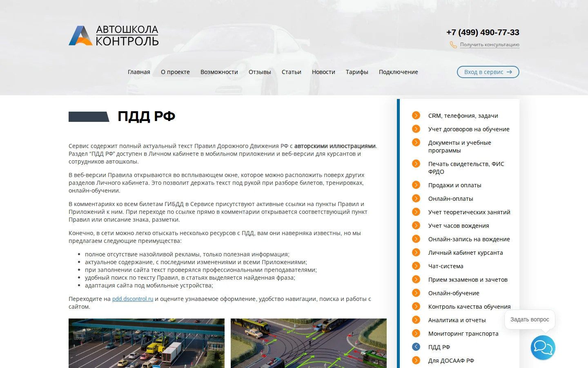Follow the pdd.dscontrol.ru link
Screen dimensions: 588x368
(x=133, y=299)
